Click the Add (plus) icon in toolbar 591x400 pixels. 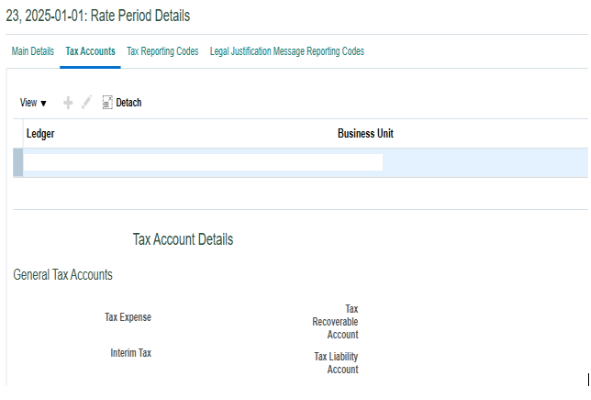[x=68, y=103]
